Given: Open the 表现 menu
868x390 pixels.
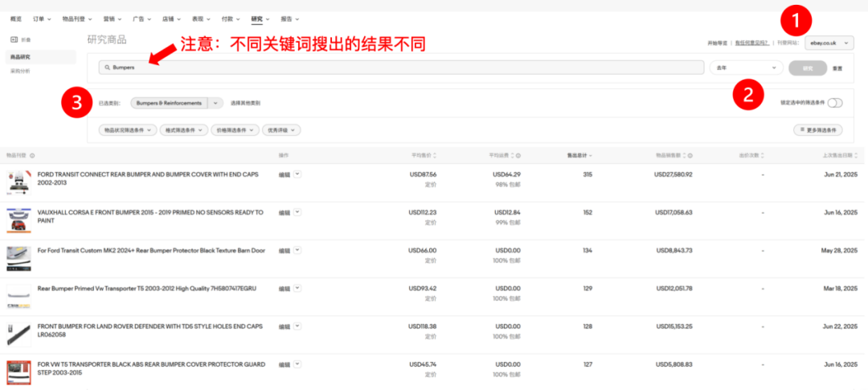Looking at the screenshot, I should coord(201,18).
